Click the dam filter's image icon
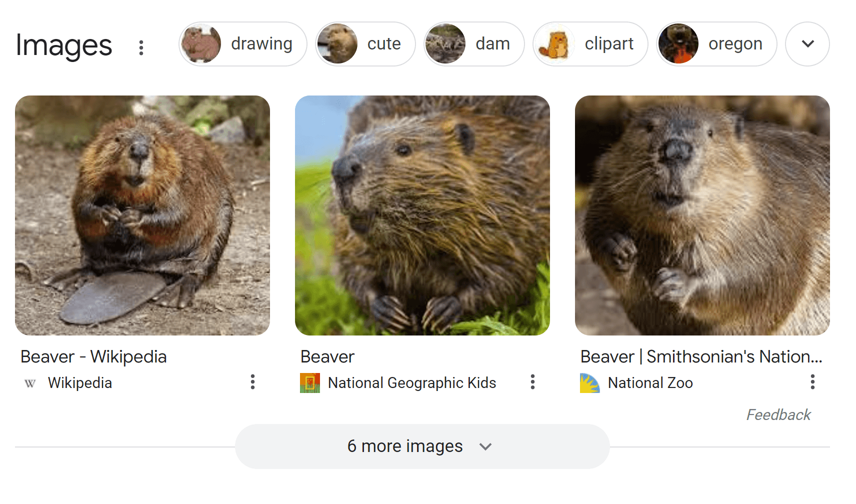The width and height of the screenshot is (856, 504). coord(445,44)
